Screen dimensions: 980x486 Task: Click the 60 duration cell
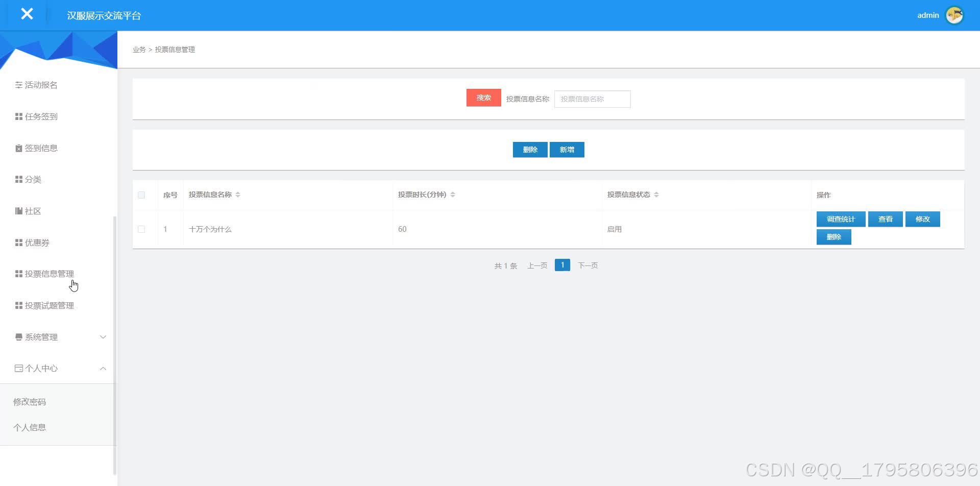tap(402, 229)
